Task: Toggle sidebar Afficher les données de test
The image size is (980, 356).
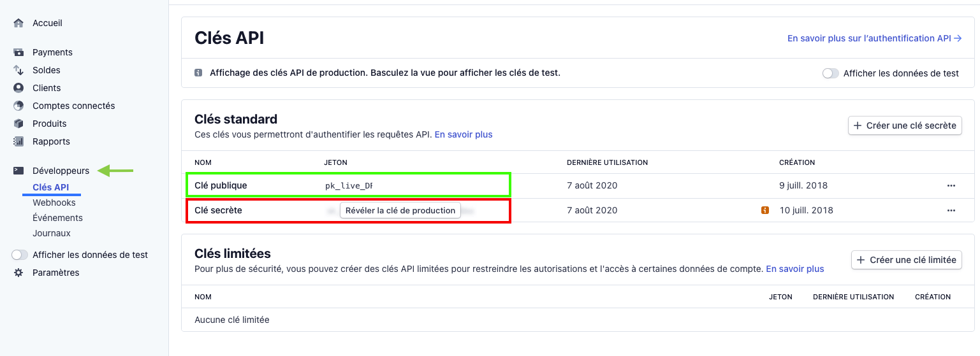Action: pos(20,255)
